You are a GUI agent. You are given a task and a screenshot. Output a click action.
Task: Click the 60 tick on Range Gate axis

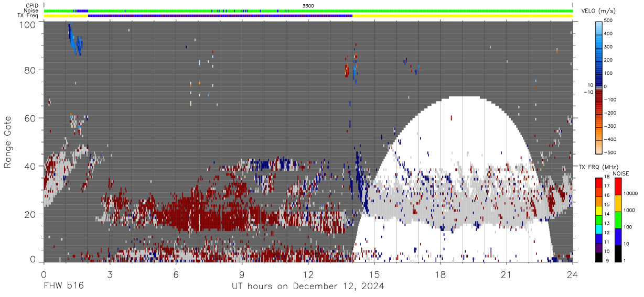click(x=30, y=118)
